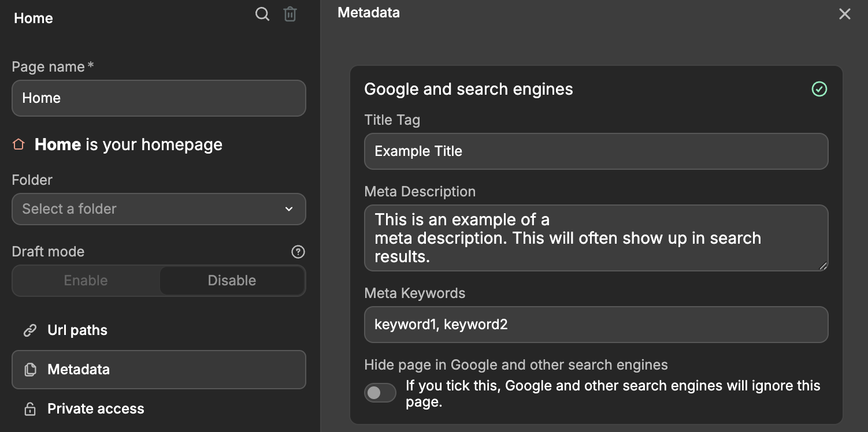Open the Select a folder dropdown
The image size is (868, 432).
(159, 209)
